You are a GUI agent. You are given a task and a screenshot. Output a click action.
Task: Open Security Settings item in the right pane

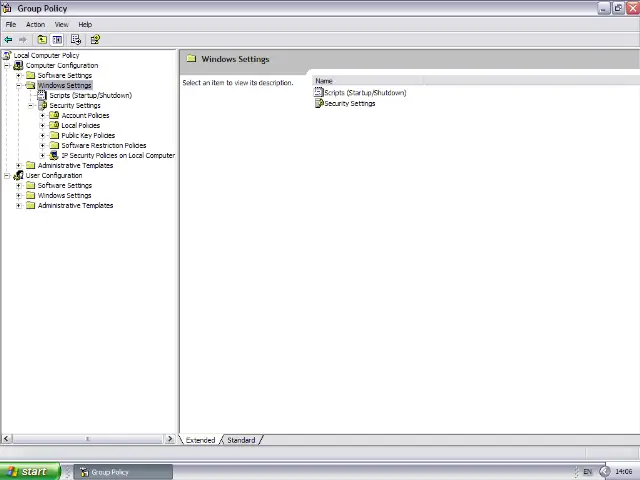point(349,104)
